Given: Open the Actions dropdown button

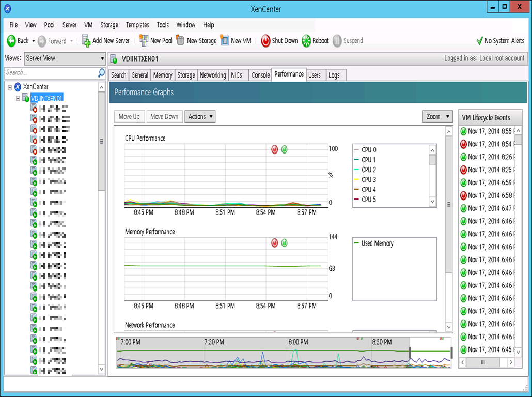Looking at the screenshot, I should pyautogui.click(x=200, y=116).
